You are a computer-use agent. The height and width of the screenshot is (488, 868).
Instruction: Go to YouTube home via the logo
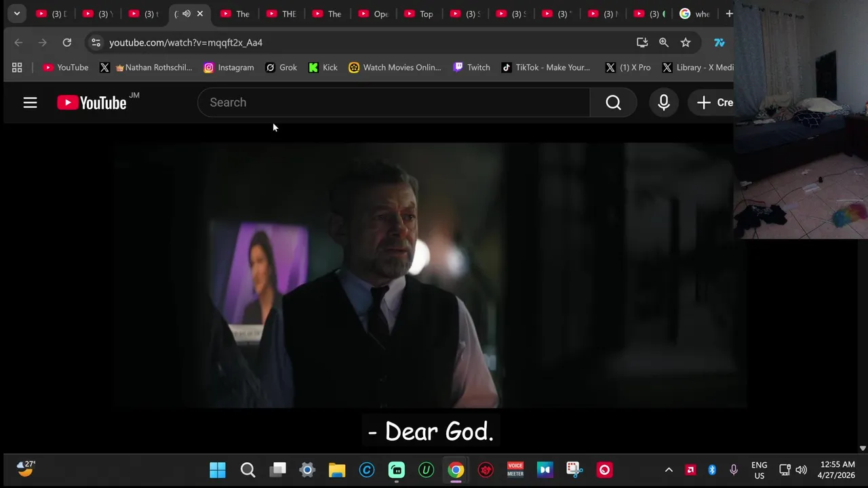coord(92,102)
